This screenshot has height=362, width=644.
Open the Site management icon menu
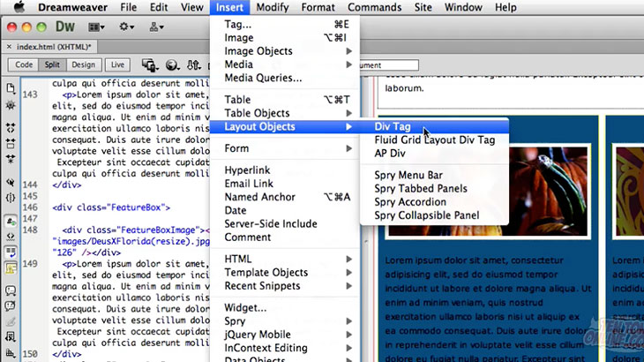[156, 27]
